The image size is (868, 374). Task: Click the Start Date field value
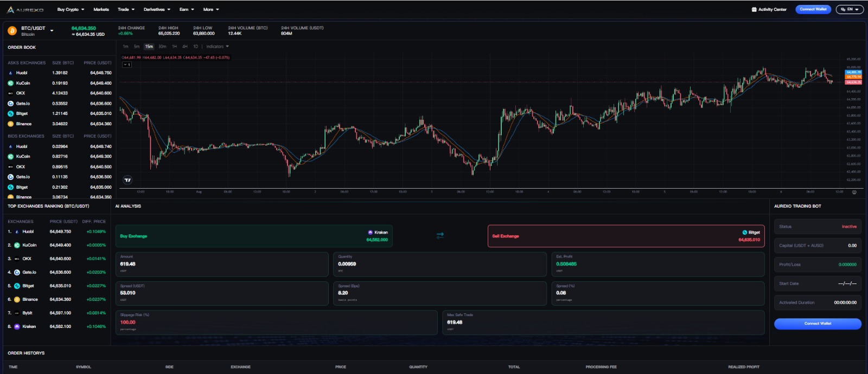click(847, 283)
